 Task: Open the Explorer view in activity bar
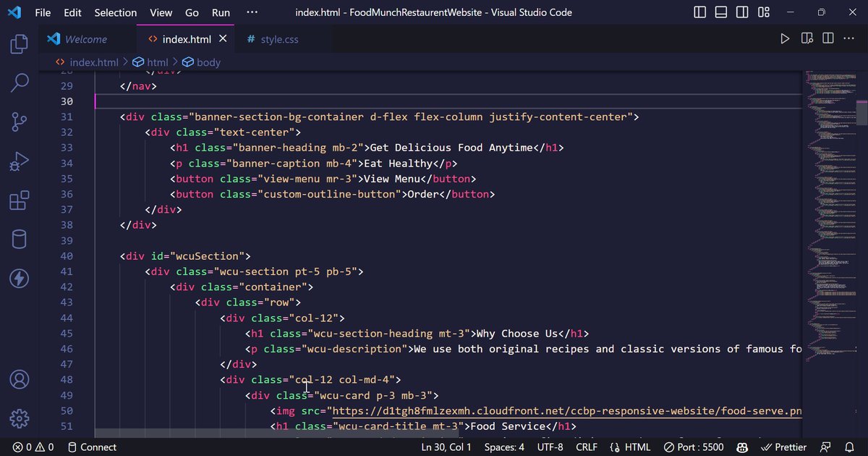[20, 44]
